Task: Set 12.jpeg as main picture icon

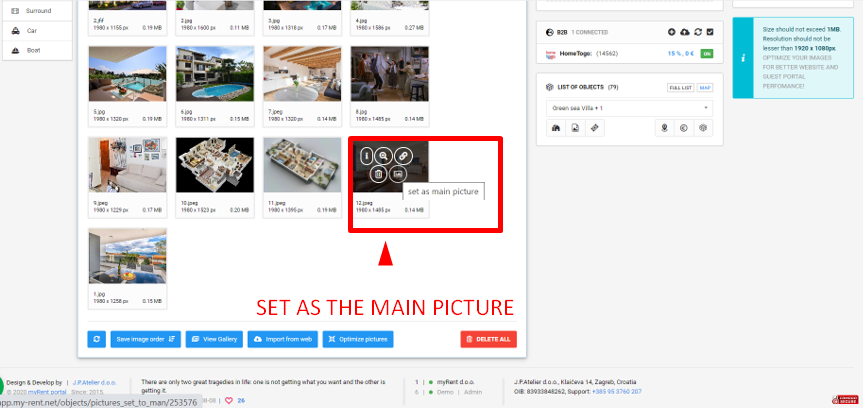Action: pyautogui.click(x=398, y=174)
